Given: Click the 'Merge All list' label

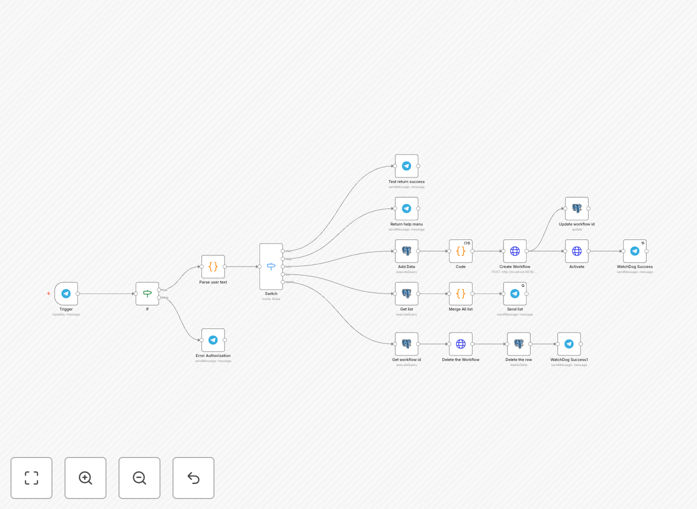Looking at the screenshot, I should (x=461, y=309).
